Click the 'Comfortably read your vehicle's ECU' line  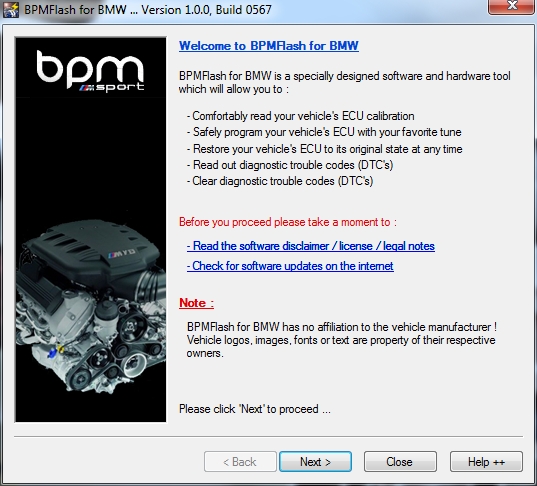tap(300, 116)
